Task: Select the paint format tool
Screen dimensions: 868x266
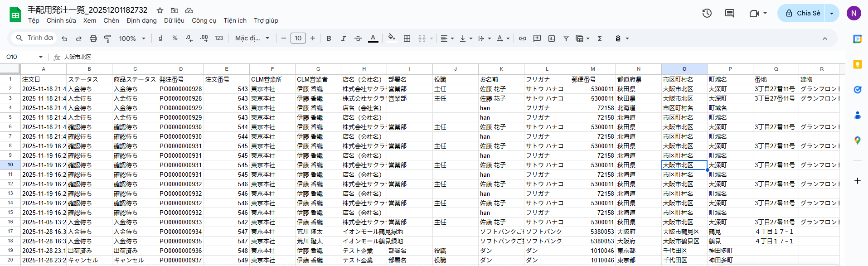Action: (x=107, y=39)
